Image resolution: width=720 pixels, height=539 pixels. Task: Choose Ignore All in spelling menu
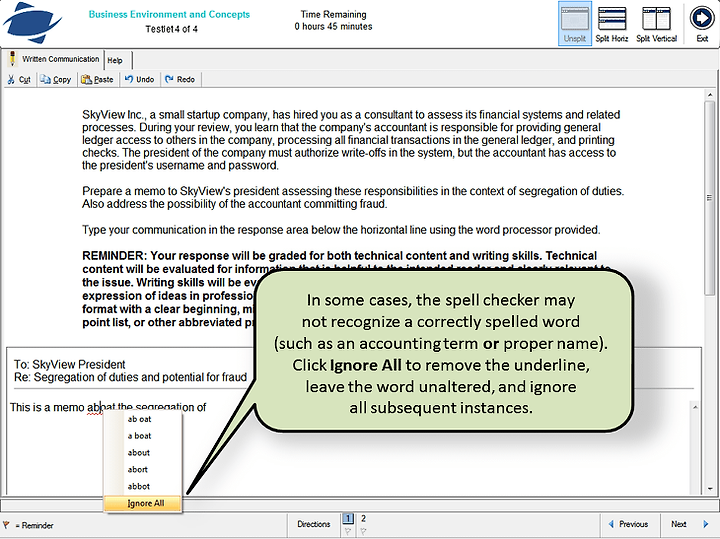click(143, 503)
